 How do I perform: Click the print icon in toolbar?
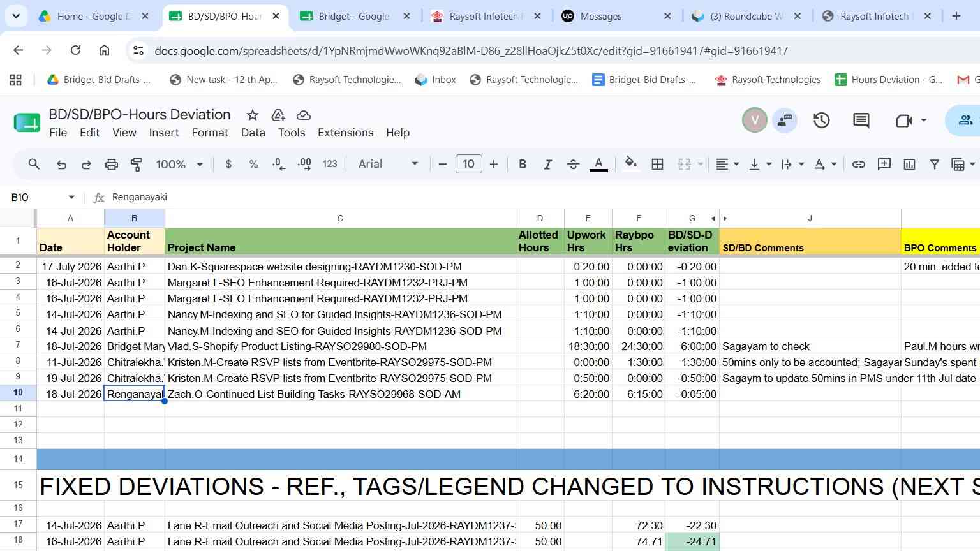[112, 164]
